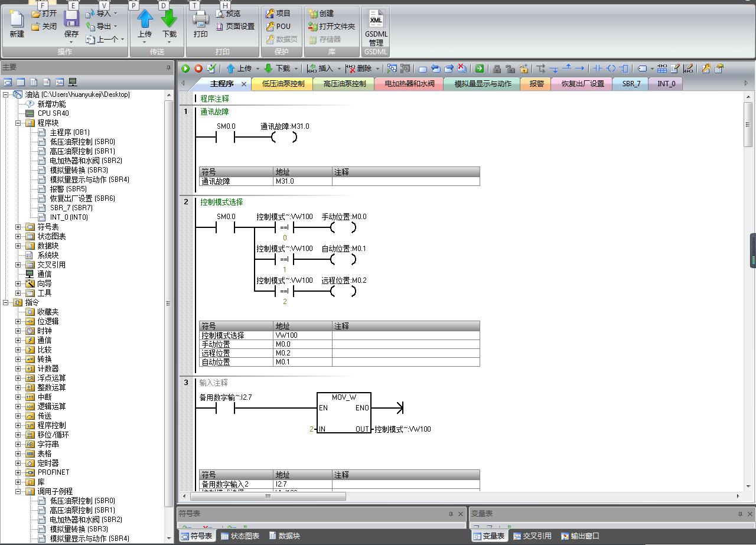The height and width of the screenshot is (545, 756).
Task: Click the editor vertical scrollbar thumb
Action: click(x=748, y=124)
